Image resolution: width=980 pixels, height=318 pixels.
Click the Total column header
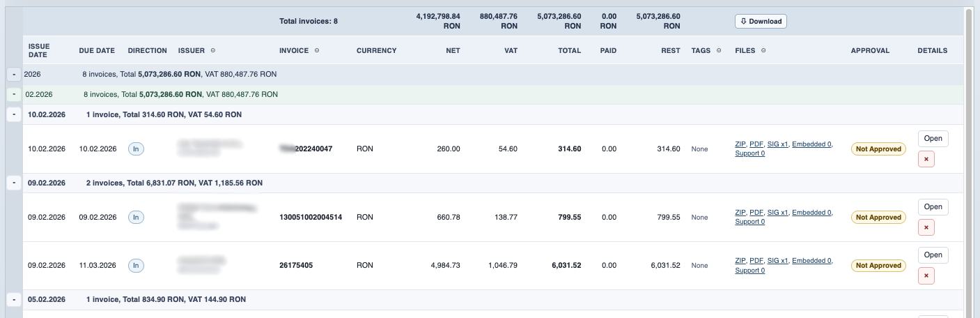tap(570, 50)
